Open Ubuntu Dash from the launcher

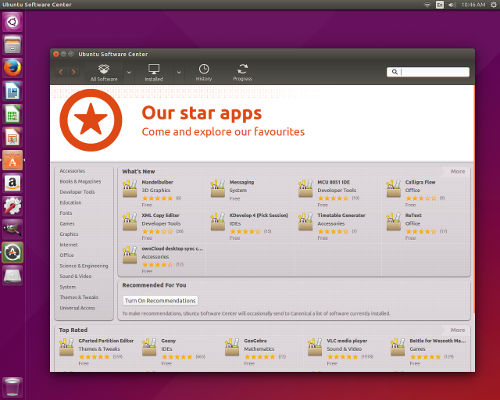(x=13, y=22)
